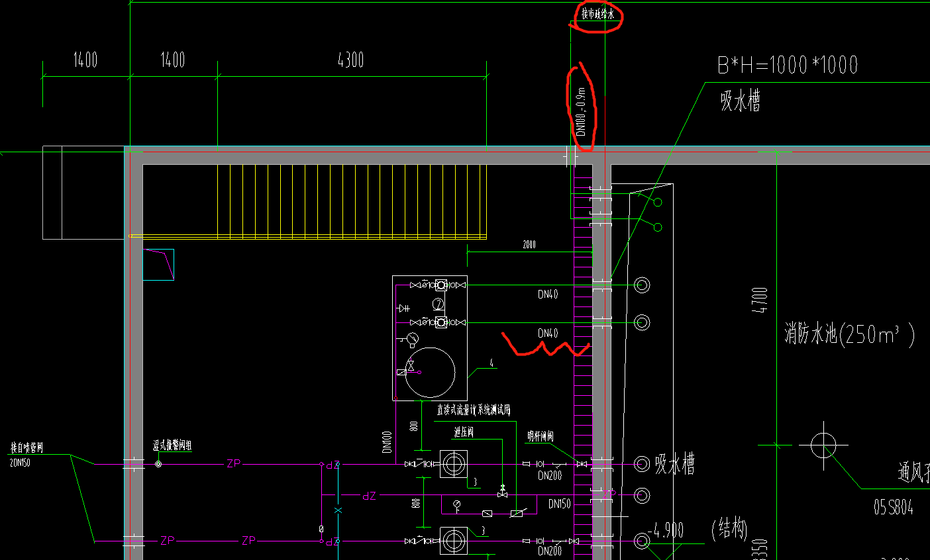The width and height of the screenshot is (930, 560).
Task: Click the double circle symbol left of -4.900
Action: coord(641,541)
